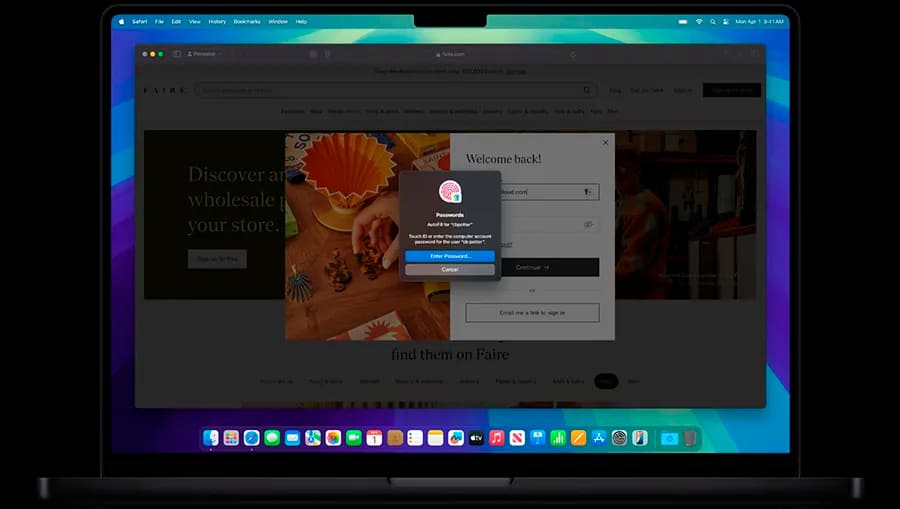Click the key autofill icon in email field
The height and width of the screenshot is (509, 900).
click(588, 192)
